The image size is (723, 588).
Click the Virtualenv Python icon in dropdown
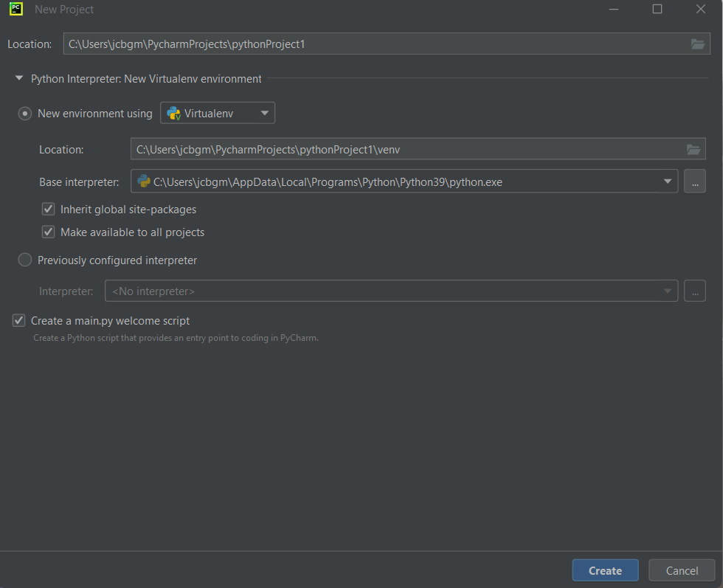click(173, 114)
